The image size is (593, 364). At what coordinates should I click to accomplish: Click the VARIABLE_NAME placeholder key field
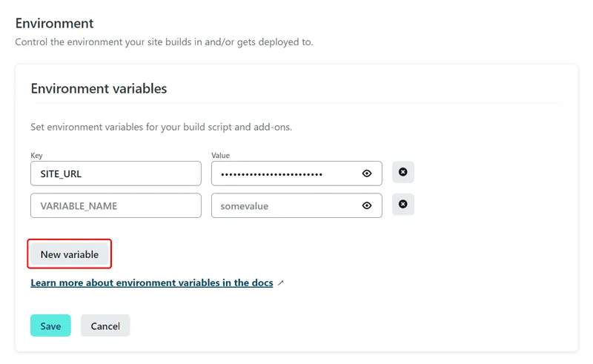(116, 205)
